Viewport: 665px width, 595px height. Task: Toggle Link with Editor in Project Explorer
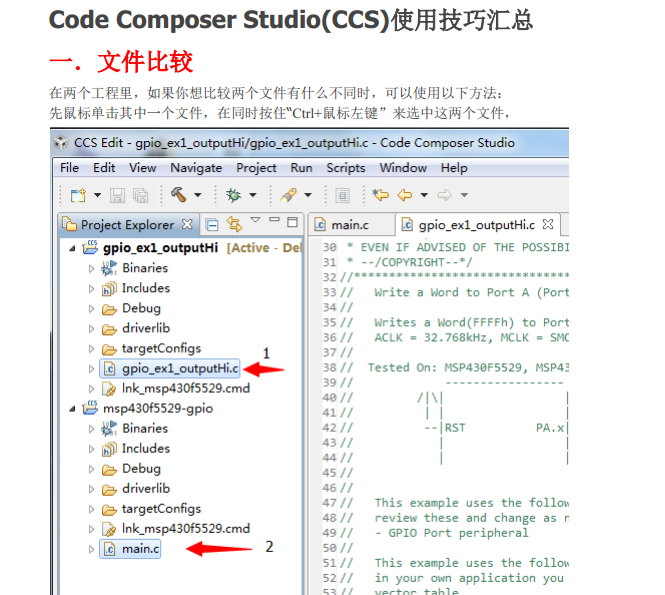[x=234, y=224]
